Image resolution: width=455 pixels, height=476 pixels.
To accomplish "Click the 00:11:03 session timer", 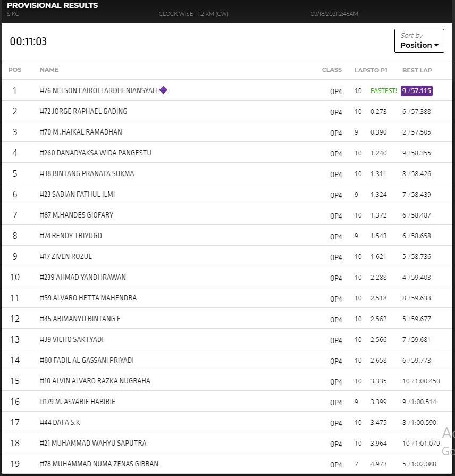I will coord(28,41).
